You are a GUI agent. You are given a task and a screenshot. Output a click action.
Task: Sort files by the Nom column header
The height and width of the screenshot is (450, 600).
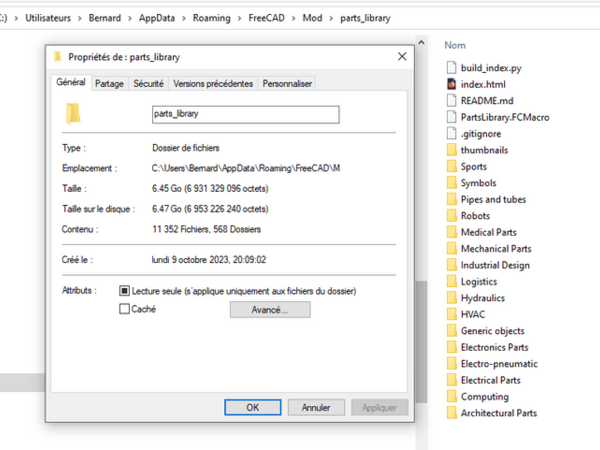(x=455, y=45)
